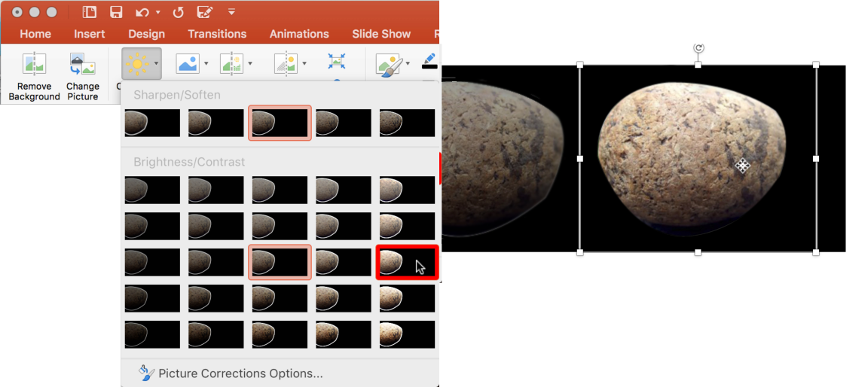
Task: Apply Brightness 0% Contrast +20% preset
Action: 280,299
